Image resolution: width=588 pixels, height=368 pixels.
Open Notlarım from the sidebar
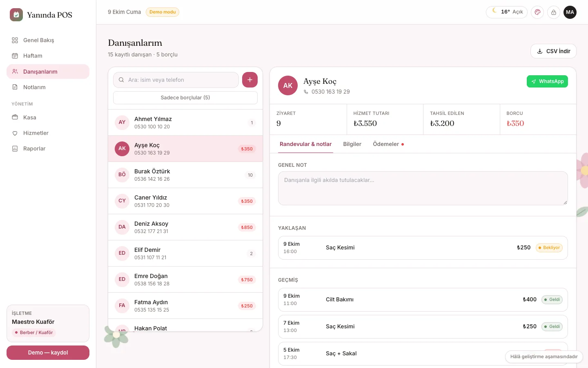[48, 87]
